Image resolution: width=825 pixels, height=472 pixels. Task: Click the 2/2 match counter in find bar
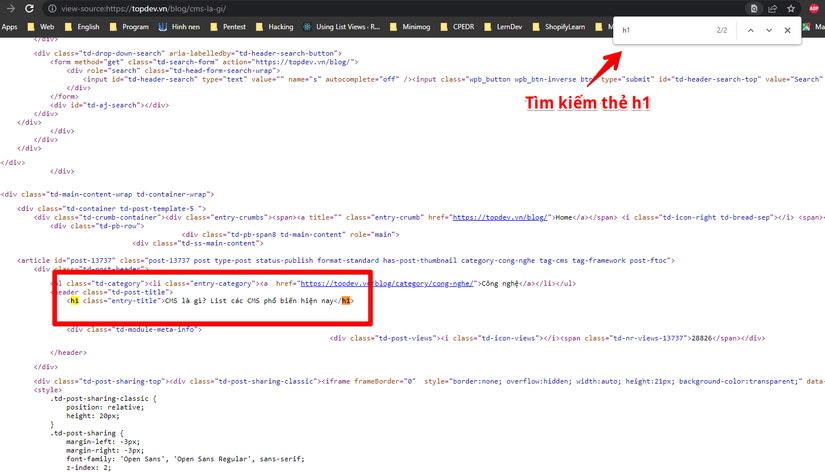pyautogui.click(x=722, y=31)
